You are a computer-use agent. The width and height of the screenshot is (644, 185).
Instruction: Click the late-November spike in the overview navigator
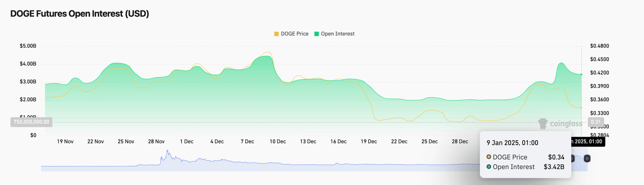pos(168,153)
